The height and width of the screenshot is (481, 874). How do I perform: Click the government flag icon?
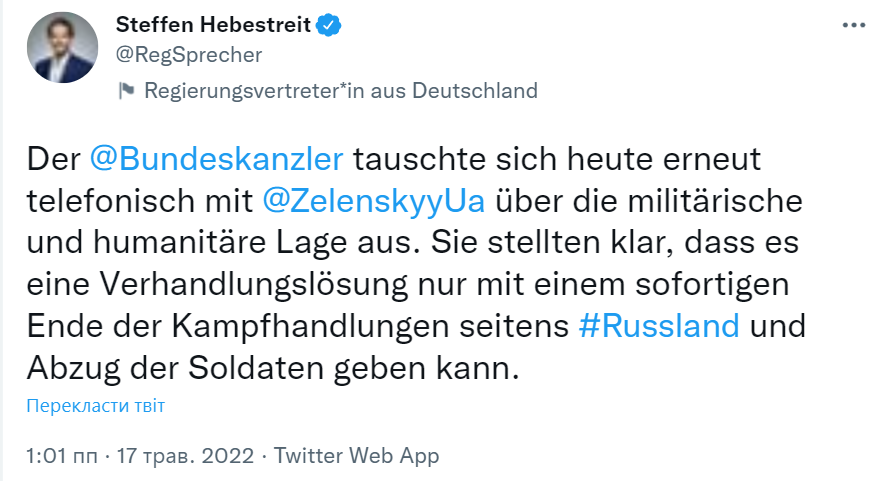(127, 91)
